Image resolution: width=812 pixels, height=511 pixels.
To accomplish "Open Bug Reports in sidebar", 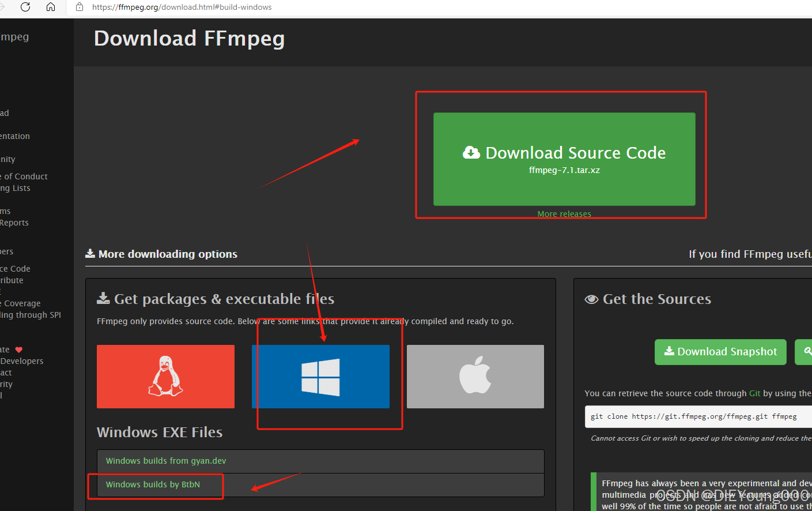I will point(14,223).
